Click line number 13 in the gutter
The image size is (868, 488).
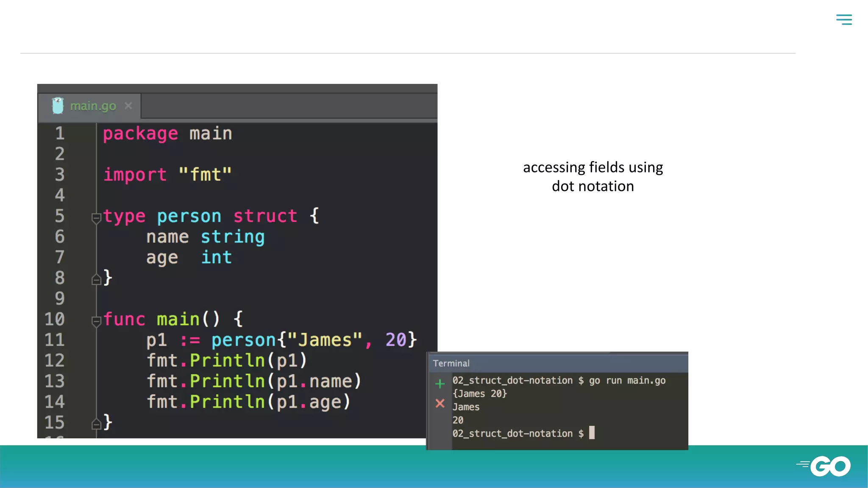point(55,381)
